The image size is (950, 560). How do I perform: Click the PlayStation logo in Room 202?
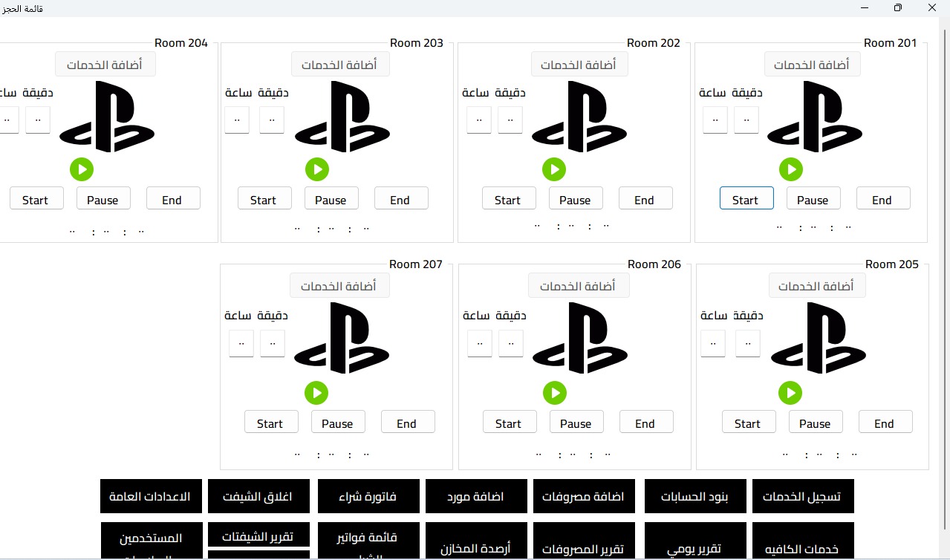[579, 117]
